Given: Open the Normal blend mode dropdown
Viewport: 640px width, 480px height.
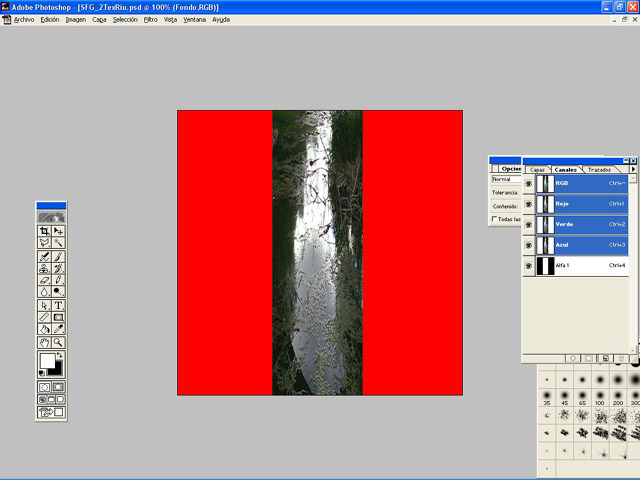Looking at the screenshot, I should coord(505,179).
